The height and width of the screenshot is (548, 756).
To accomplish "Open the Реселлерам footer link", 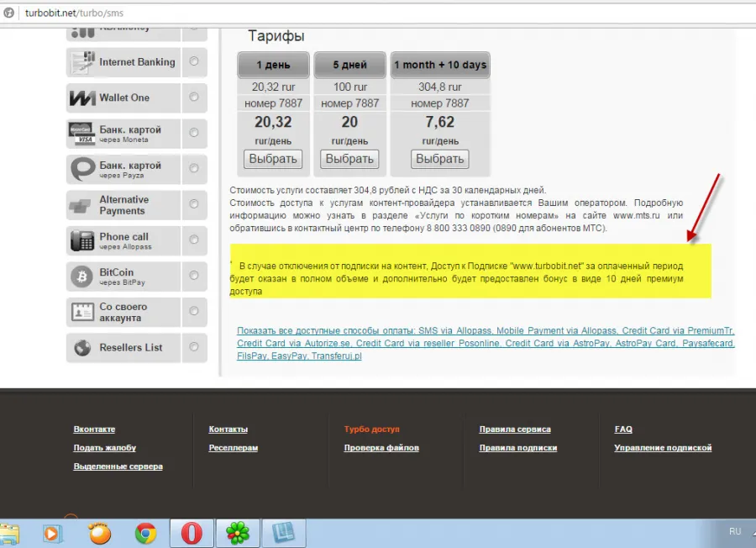I will point(234,448).
